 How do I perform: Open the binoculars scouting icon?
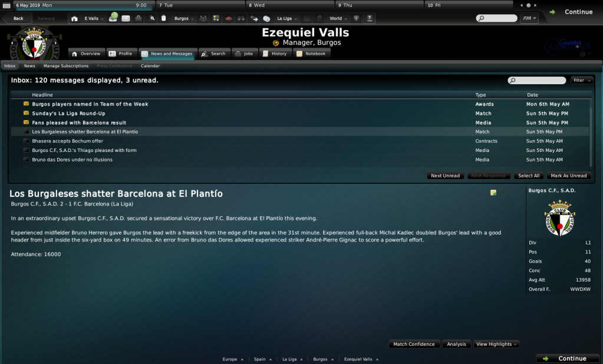241,18
